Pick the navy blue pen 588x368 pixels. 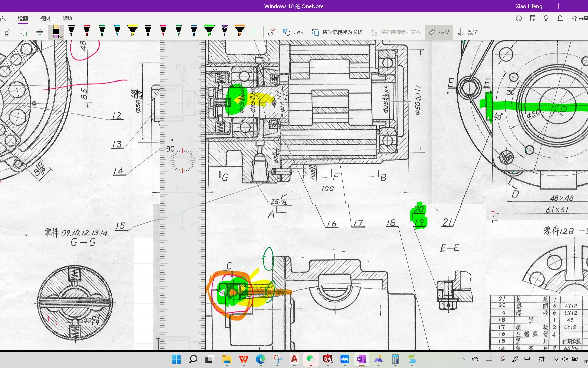(194, 30)
